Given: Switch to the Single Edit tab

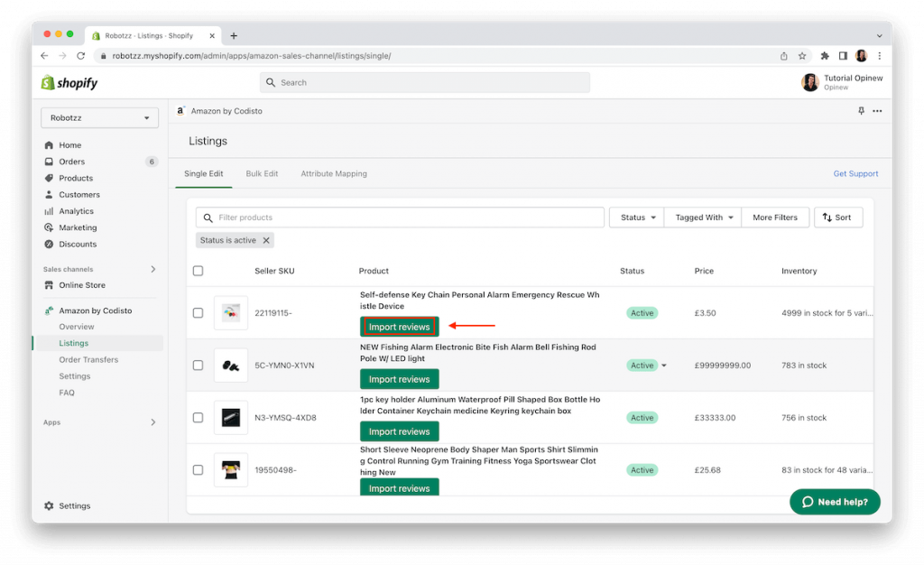Looking at the screenshot, I should (203, 174).
